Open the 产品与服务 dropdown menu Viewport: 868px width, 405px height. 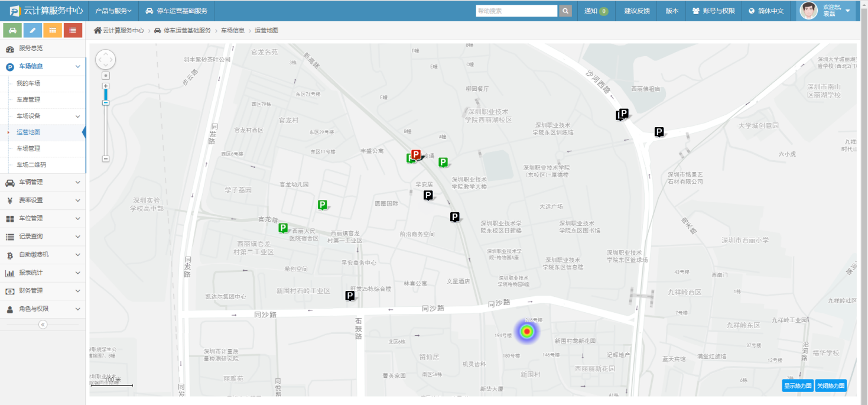click(114, 10)
